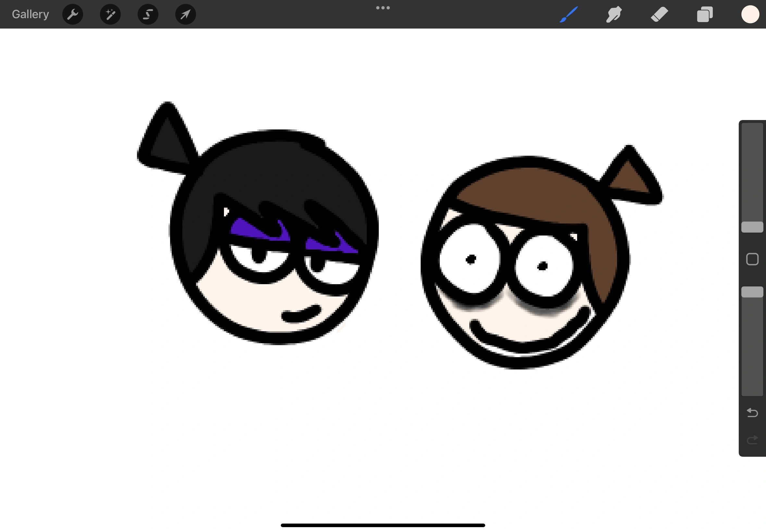Open the Layers panel
The height and width of the screenshot is (532, 766).
pos(705,14)
